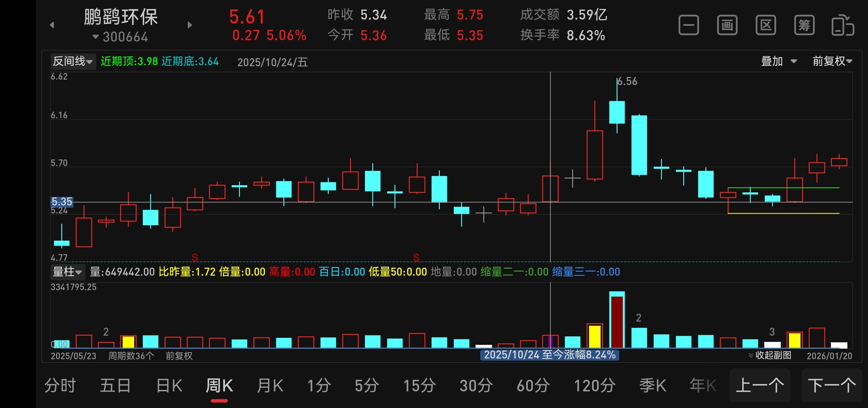Switch to the 日K tab

coord(169,386)
